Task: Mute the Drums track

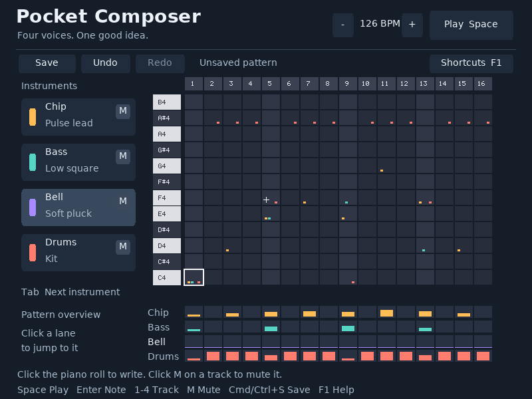Action: (123, 247)
